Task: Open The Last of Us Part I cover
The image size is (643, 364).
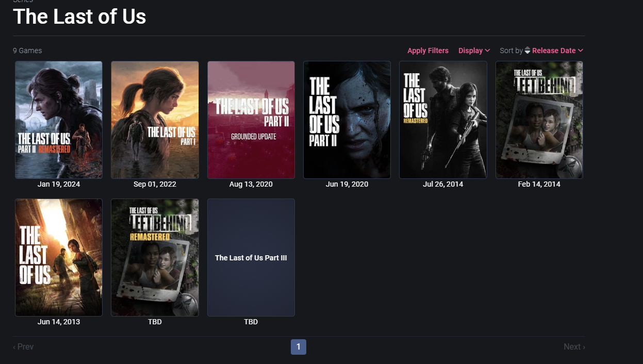Action: pos(155,120)
